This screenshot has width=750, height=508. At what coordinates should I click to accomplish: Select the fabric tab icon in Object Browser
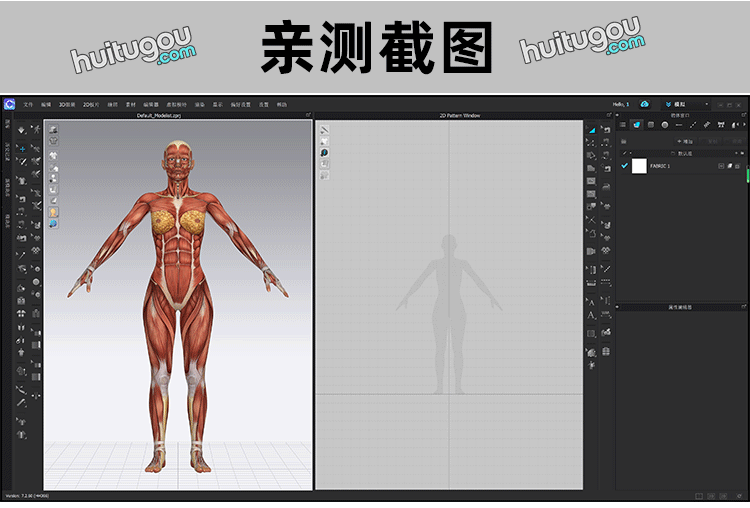click(636, 125)
